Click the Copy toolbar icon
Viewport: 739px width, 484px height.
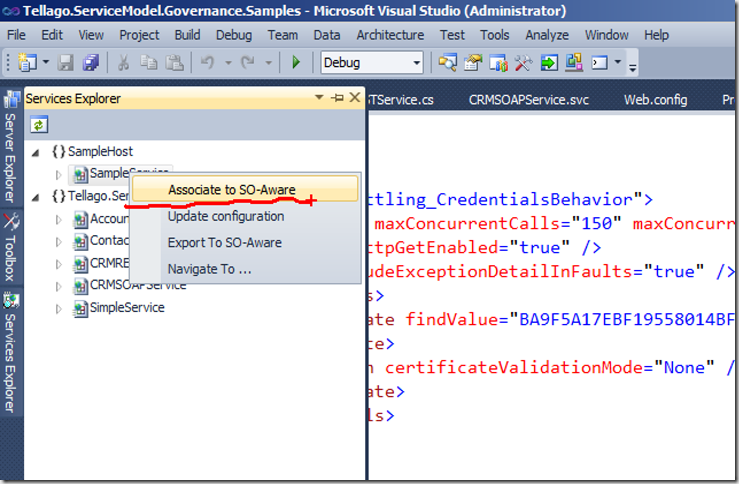(x=149, y=62)
